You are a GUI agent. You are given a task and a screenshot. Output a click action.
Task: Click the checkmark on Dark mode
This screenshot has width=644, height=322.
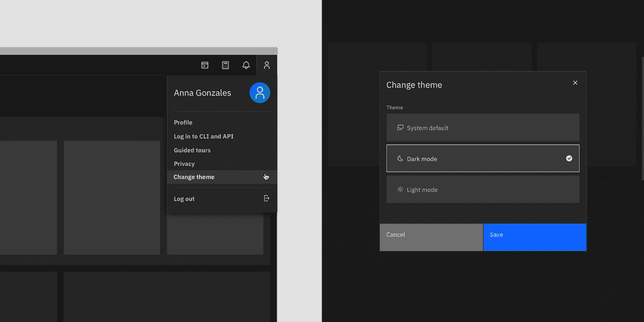click(x=569, y=158)
